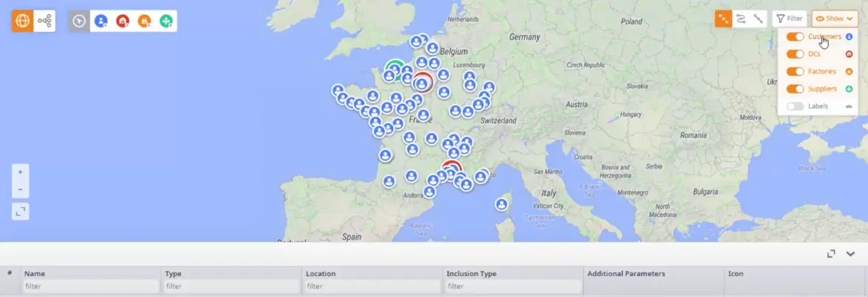Viewport: 868px width, 297px height.
Task: Select the customer marker on Corsica
Action: tap(502, 204)
